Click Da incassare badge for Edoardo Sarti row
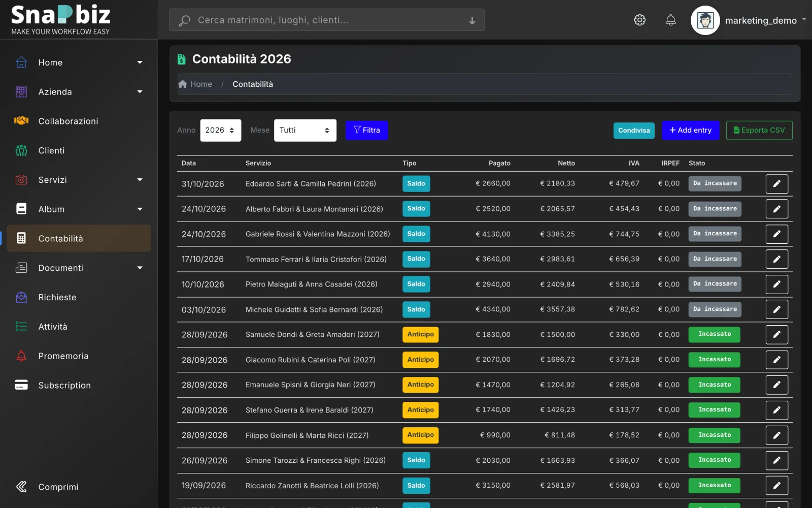Image resolution: width=812 pixels, height=508 pixels. tap(715, 183)
